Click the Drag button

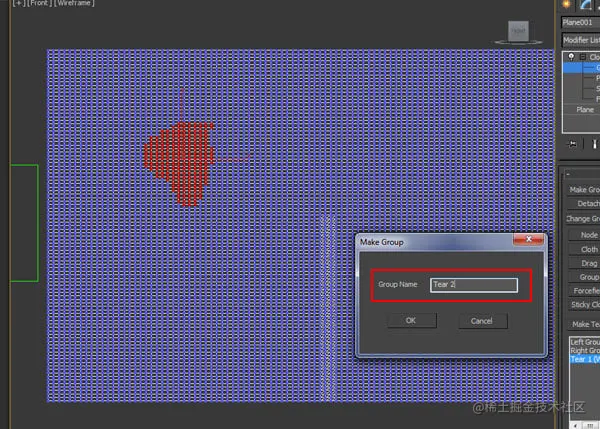[584, 263]
